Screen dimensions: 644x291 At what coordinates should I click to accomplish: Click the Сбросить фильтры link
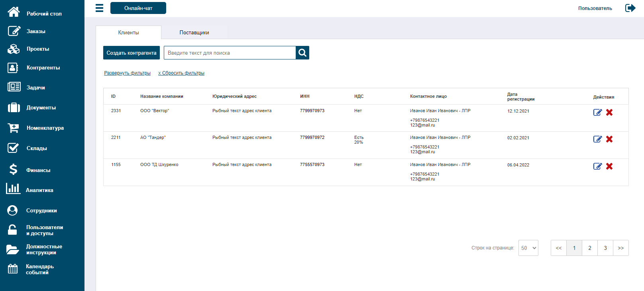(181, 73)
